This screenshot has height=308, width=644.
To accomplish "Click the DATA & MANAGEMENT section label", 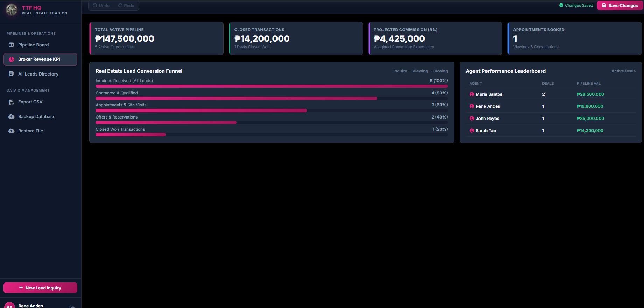I will pos(28,91).
